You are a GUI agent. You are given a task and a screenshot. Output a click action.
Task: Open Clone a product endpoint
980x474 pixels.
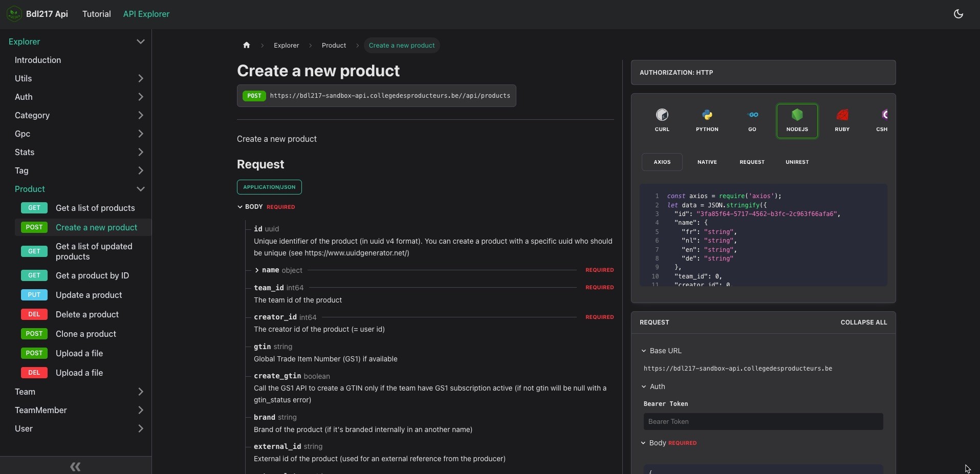point(84,334)
